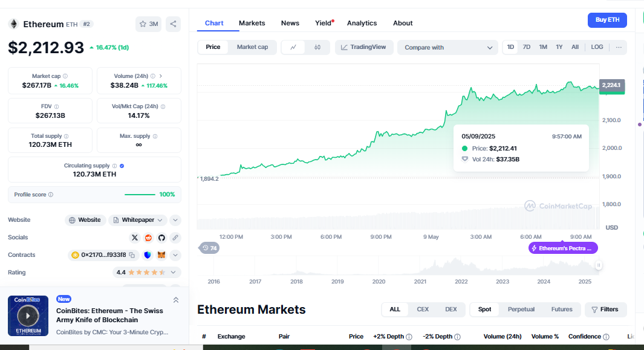Click the verified badge by Circulating supply
The width and height of the screenshot is (644, 350).
pyautogui.click(x=122, y=166)
